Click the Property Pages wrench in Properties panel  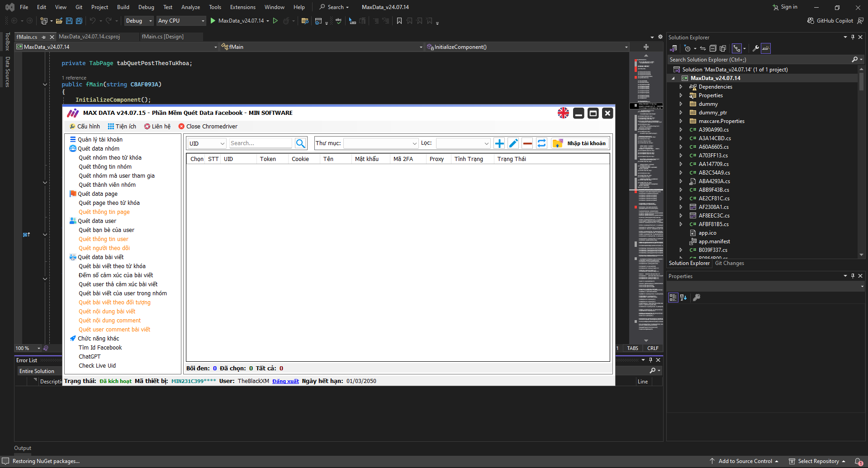tap(697, 297)
